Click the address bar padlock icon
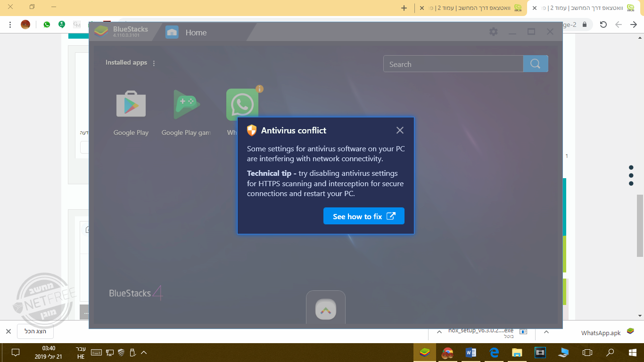This screenshot has width=644, height=362. (585, 25)
